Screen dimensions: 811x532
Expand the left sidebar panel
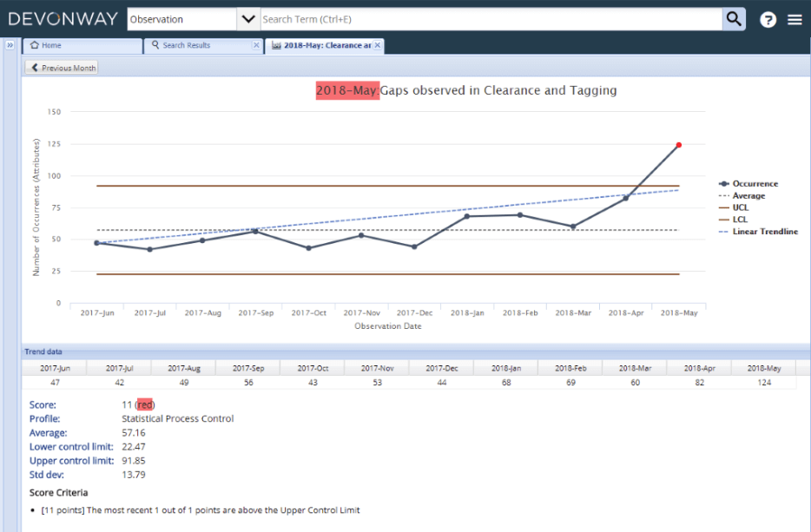[10, 45]
